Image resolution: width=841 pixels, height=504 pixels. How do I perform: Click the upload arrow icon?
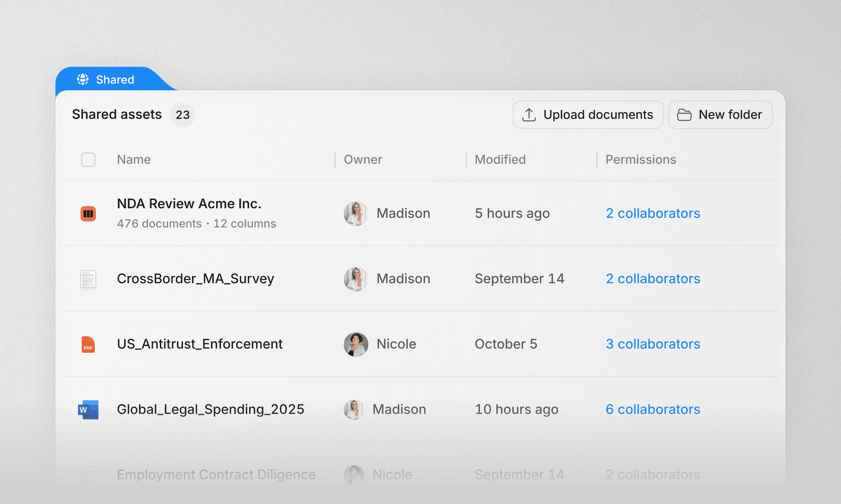(x=529, y=115)
